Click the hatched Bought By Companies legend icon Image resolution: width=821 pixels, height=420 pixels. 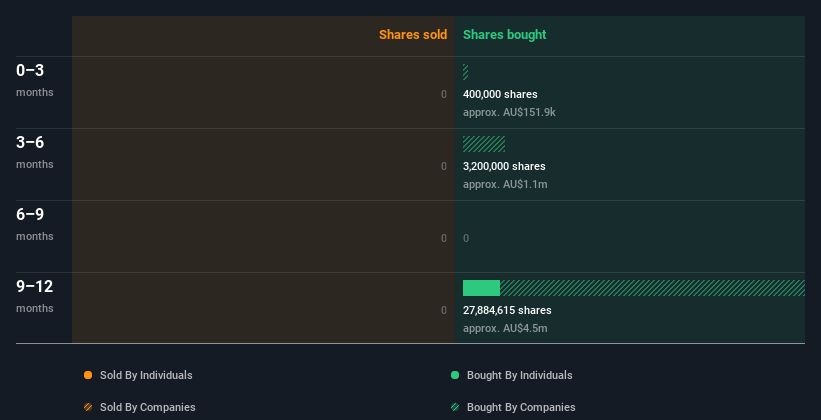coord(455,407)
